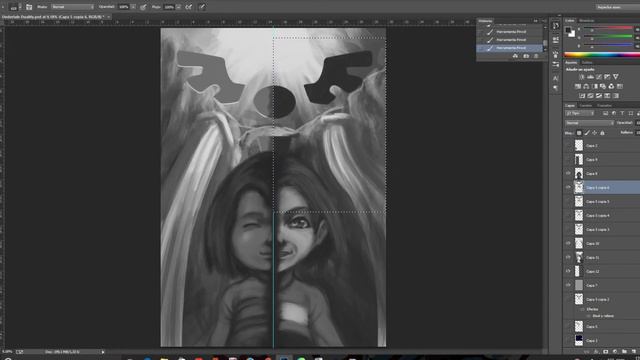
Task: Create new snapshot in History panel
Action: 526,56
